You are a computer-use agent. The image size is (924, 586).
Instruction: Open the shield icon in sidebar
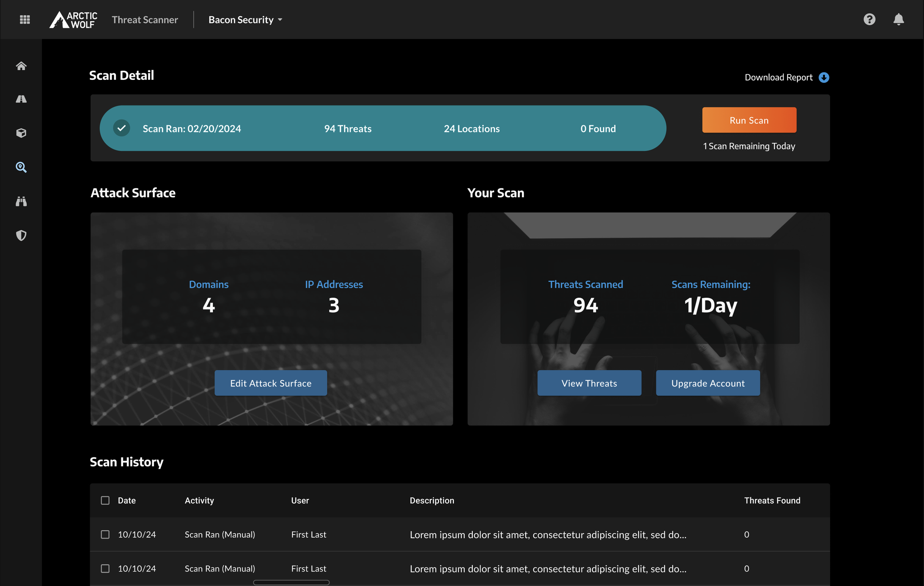pyautogui.click(x=21, y=235)
